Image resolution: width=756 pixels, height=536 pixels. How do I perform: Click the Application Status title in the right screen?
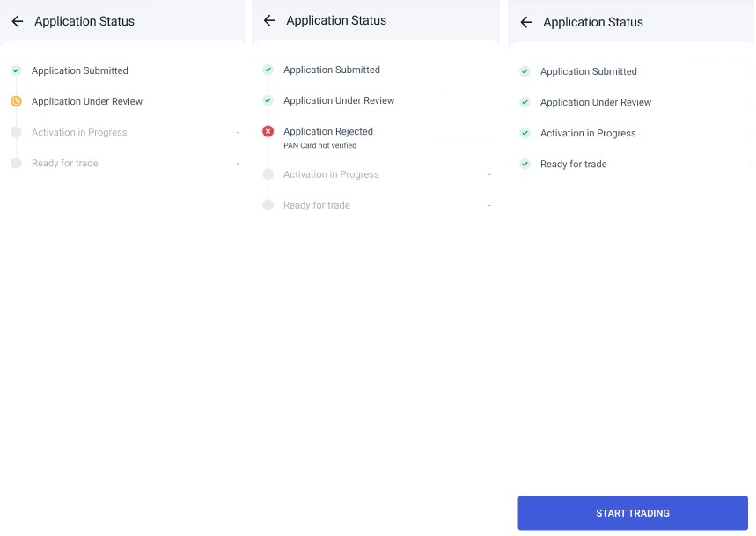pos(592,23)
